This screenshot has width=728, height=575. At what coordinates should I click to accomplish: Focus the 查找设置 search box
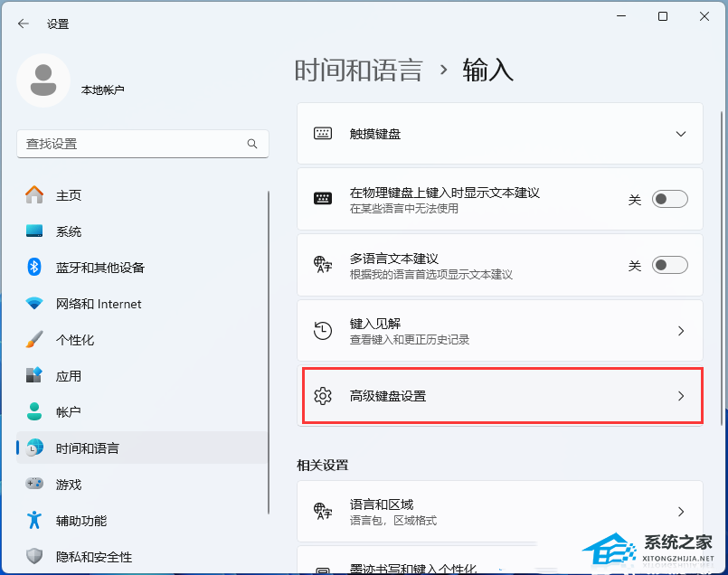pyautogui.click(x=143, y=144)
